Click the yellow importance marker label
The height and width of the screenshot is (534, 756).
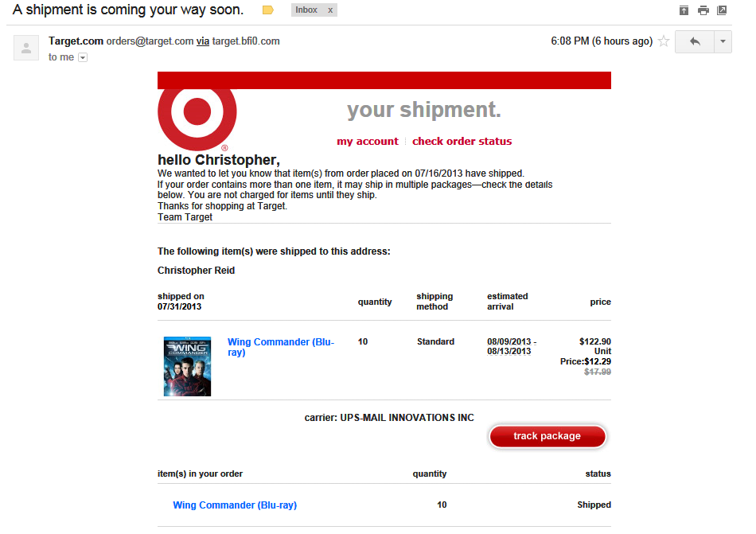[x=268, y=10]
